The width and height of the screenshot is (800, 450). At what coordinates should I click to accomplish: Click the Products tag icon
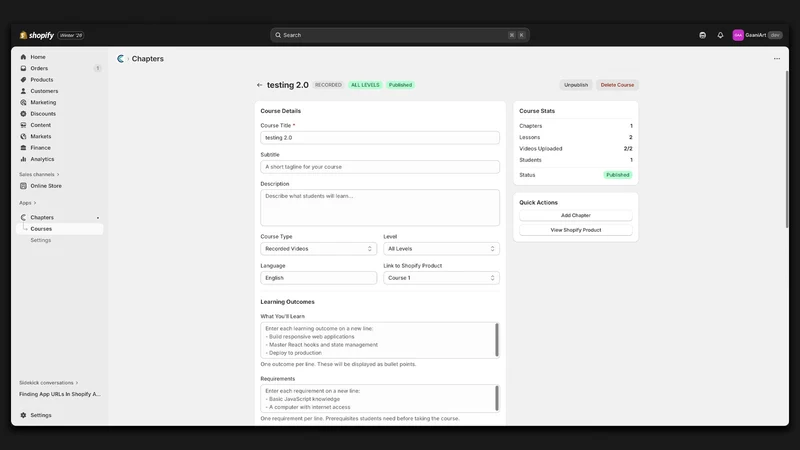point(23,80)
